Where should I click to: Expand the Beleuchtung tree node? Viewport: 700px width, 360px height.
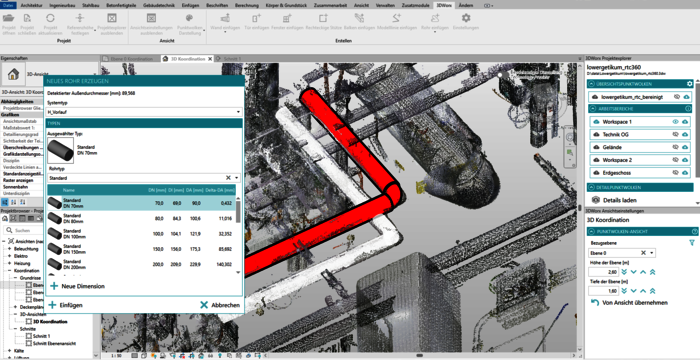click(9, 249)
